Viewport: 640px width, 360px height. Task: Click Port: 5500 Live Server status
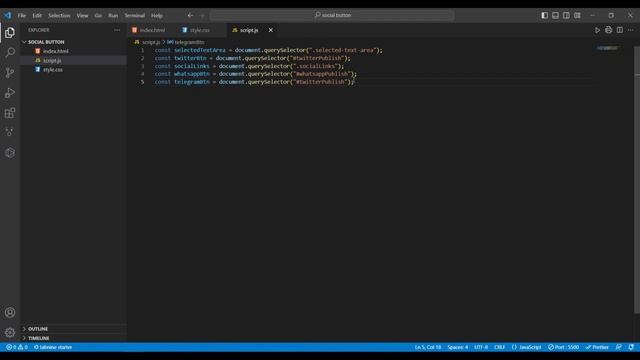(563, 347)
